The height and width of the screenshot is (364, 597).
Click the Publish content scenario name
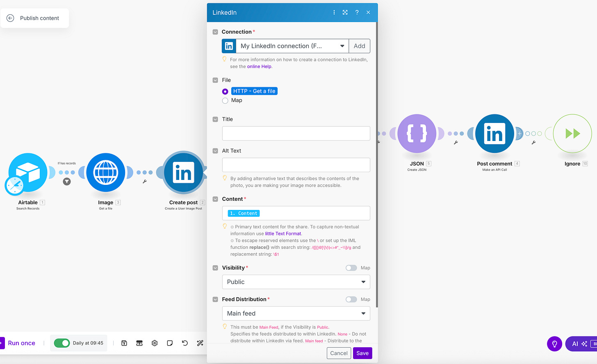tap(39, 18)
